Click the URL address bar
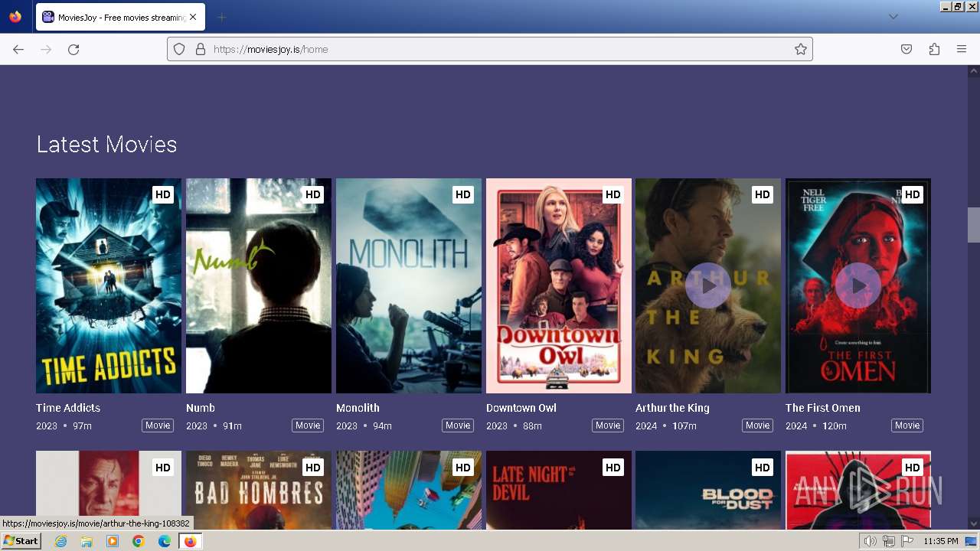The width and height of the screenshot is (980, 551). (490, 49)
